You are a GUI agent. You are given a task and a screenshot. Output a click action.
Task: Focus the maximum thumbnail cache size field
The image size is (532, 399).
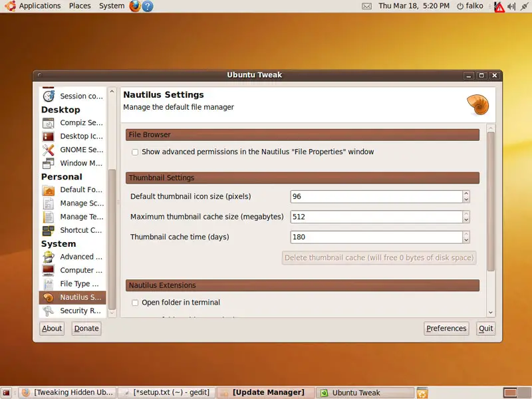click(x=376, y=217)
